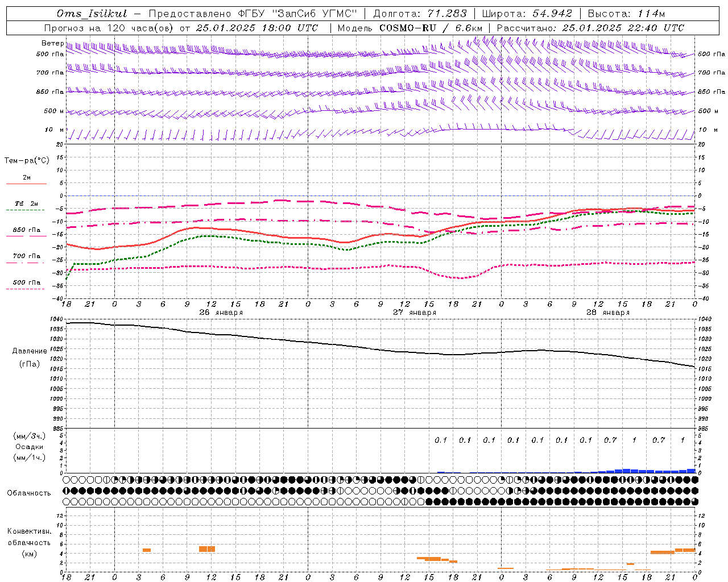Click orange convective bar near 12h on 26 января

point(207,549)
